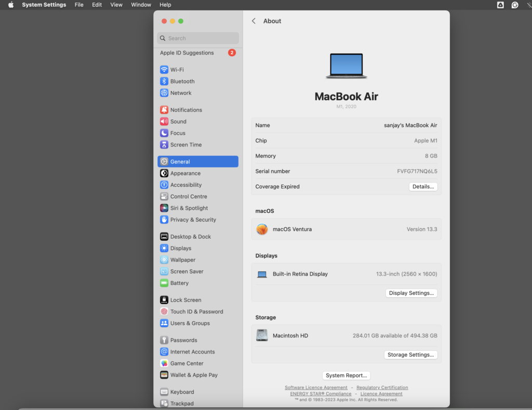Open the Battery icon
The width and height of the screenshot is (532, 410).
[164, 283]
